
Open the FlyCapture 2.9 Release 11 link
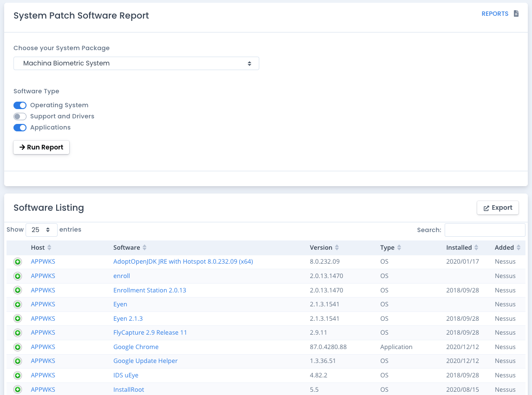click(150, 333)
